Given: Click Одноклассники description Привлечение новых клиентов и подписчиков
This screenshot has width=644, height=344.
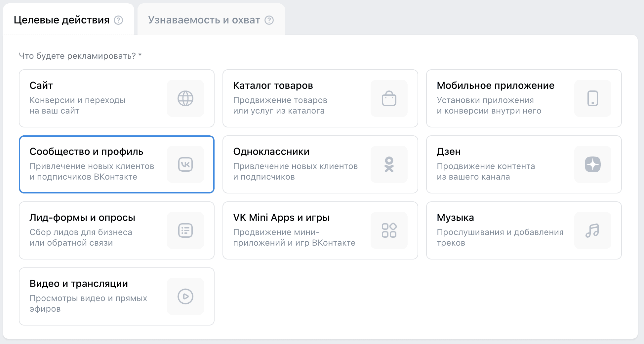Looking at the screenshot, I should coord(295,171).
